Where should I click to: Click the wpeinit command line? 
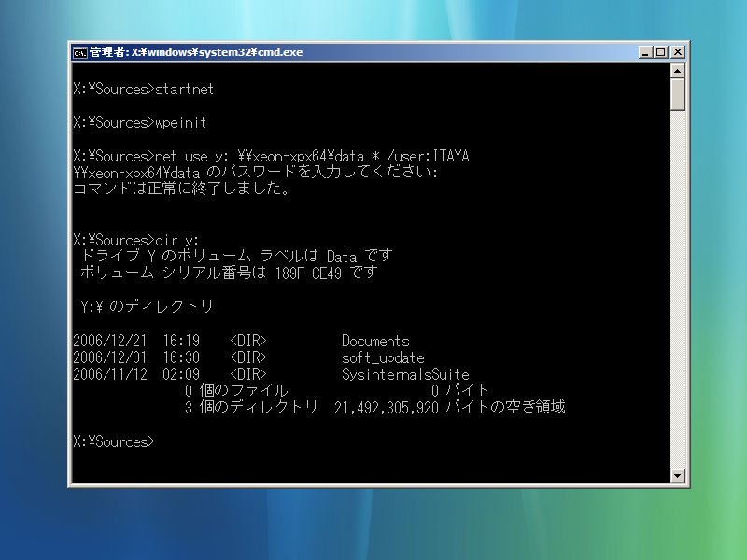tap(139, 123)
